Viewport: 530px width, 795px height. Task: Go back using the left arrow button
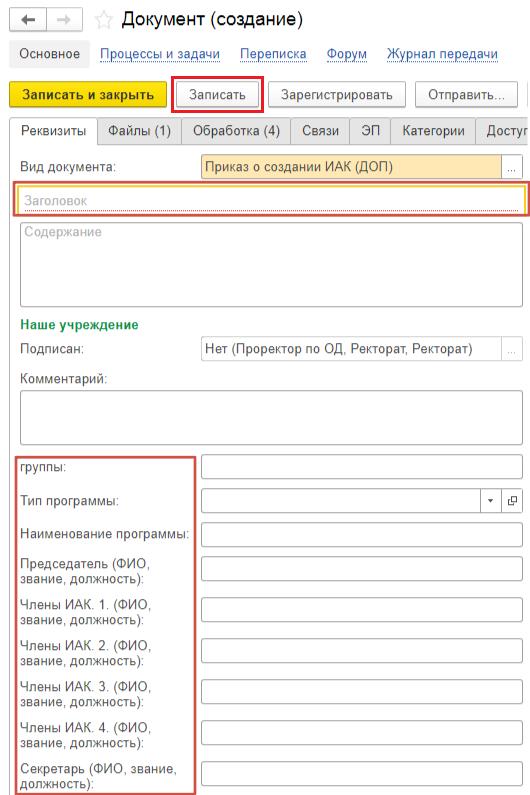point(28,20)
